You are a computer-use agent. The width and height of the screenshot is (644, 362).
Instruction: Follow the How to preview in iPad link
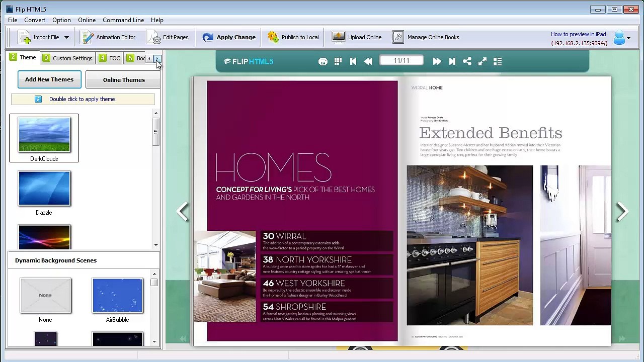click(578, 34)
